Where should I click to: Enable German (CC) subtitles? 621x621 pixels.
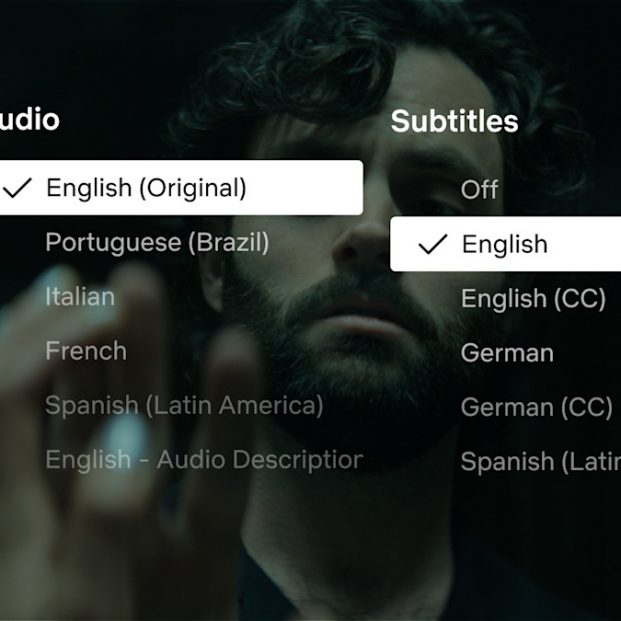[536, 408]
